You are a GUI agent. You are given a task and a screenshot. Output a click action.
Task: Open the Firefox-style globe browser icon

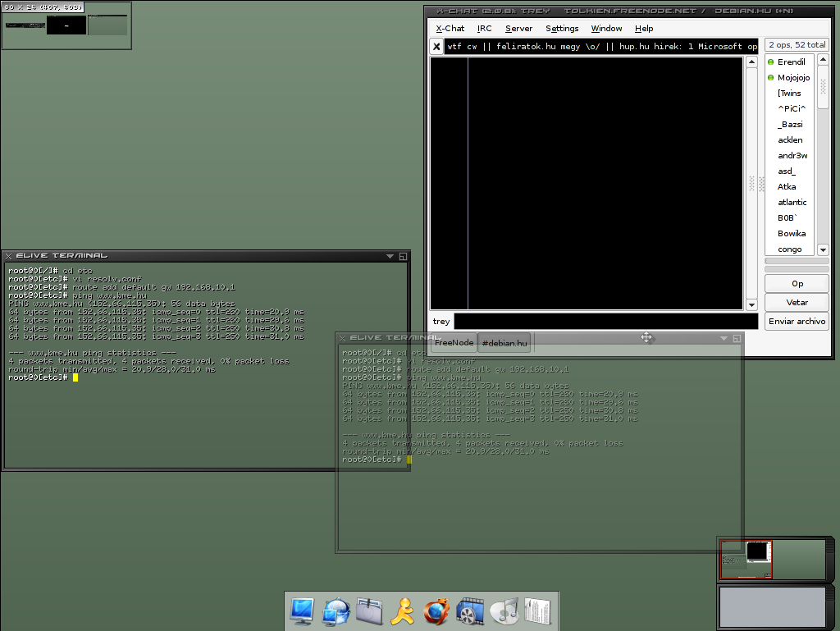pyautogui.click(x=436, y=611)
